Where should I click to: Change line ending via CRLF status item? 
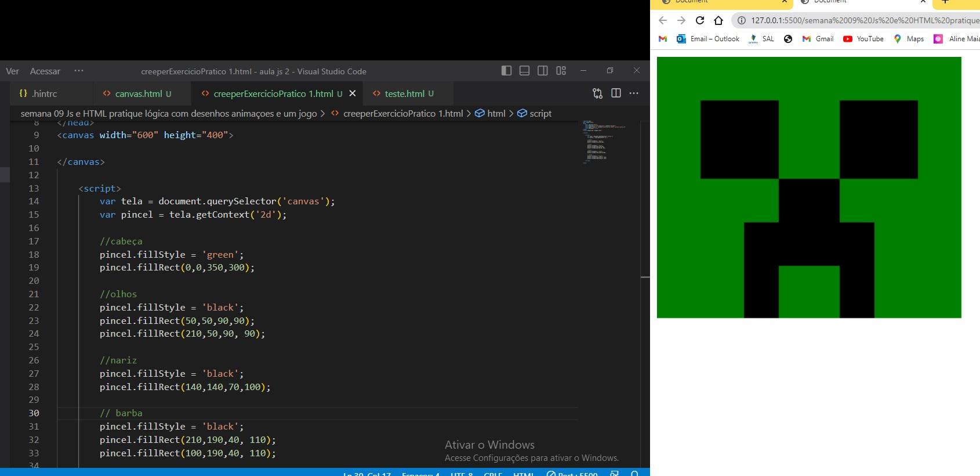point(493,474)
